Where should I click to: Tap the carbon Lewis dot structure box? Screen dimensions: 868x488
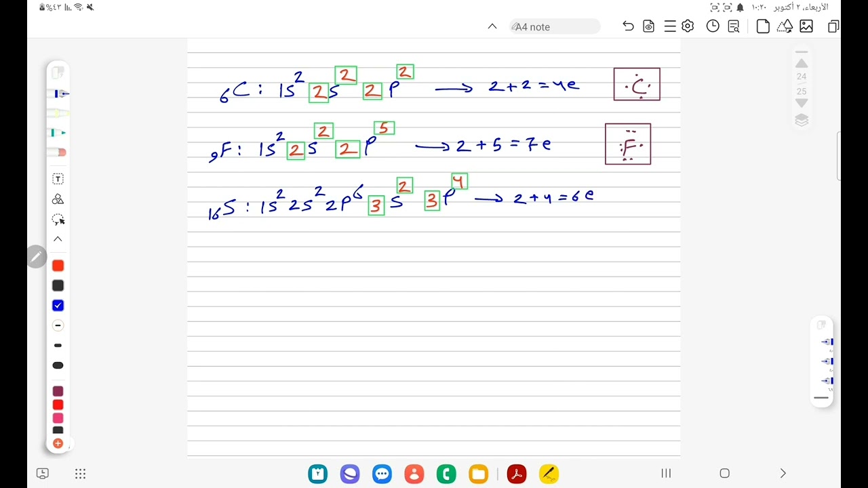click(637, 84)
